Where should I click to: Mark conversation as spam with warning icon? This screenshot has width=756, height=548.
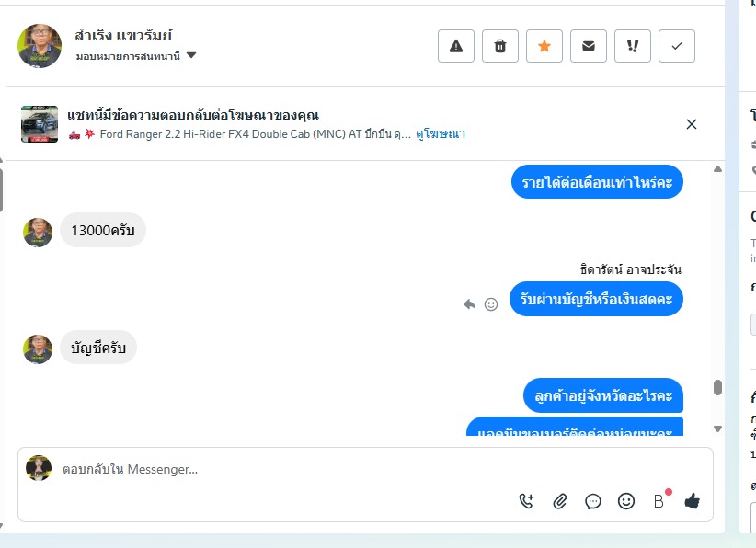[455, 46]
